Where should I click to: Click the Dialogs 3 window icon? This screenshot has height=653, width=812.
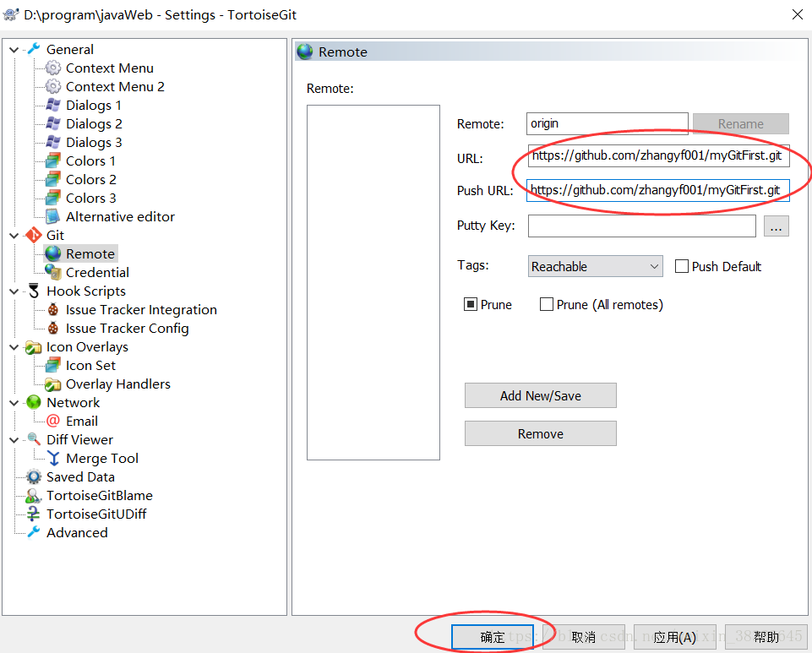coord(53,142)
